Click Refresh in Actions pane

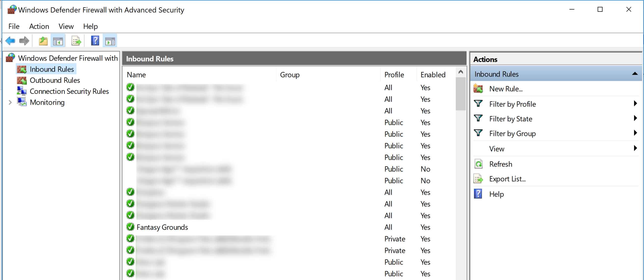click(500, 164)
